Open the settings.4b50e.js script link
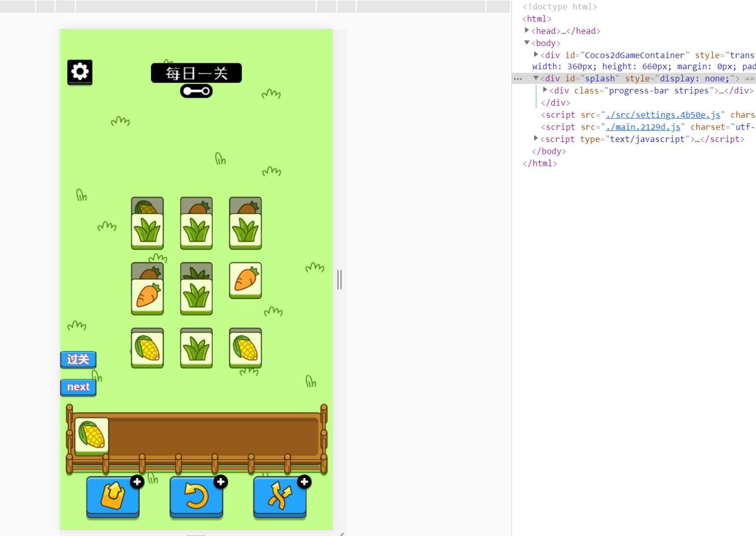The height and width of the screenshot is (536, 756). 663,114
